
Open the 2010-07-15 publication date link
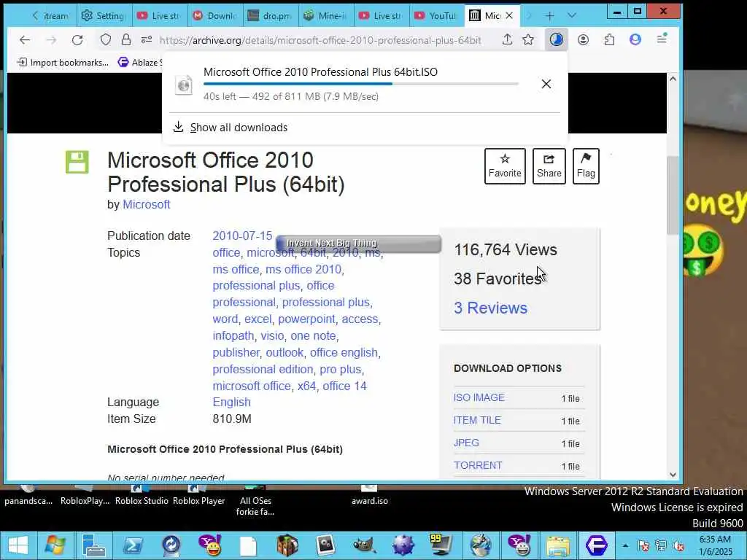coord(242,236)
